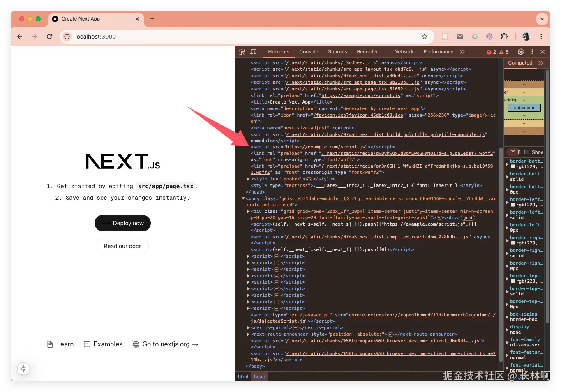Click the autoxauto content box
Screen dimensions: 561x392
point(524,108)
